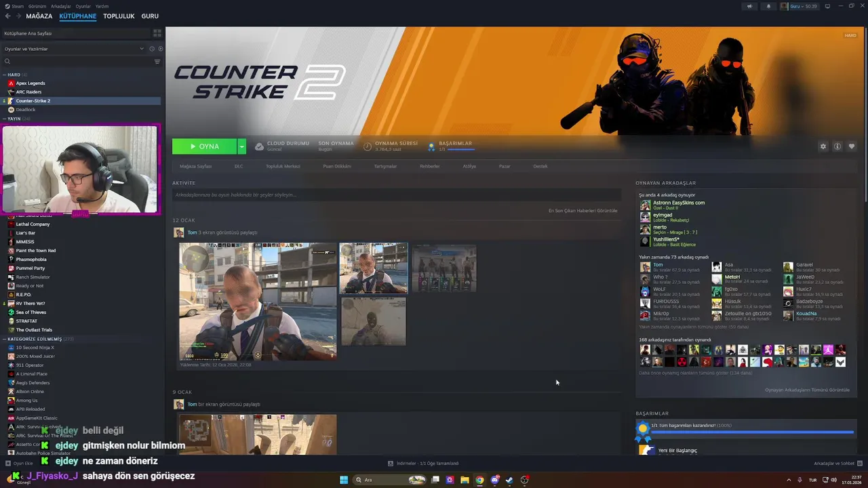
Task: Click the achievements progress bar
Action: [x=752, y=432]
